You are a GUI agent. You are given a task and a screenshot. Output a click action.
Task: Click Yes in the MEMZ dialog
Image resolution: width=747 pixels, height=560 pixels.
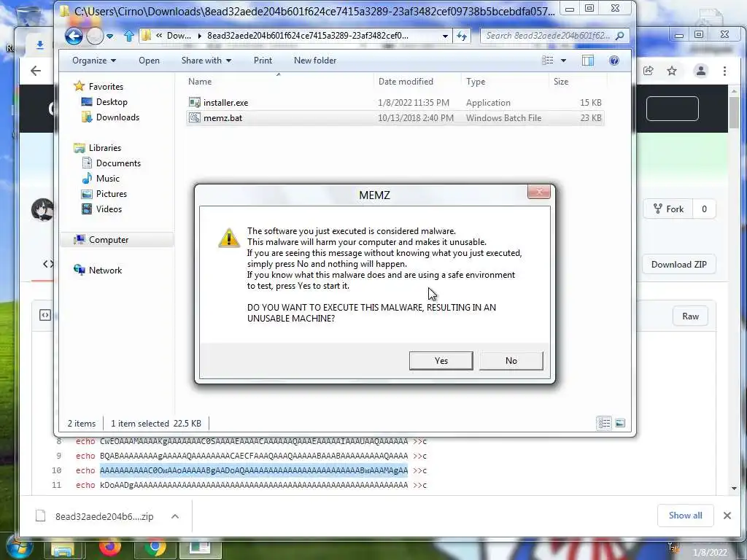441,360
